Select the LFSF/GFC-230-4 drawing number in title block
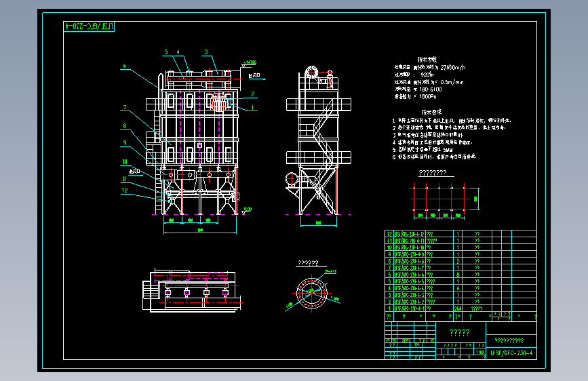 511,353
